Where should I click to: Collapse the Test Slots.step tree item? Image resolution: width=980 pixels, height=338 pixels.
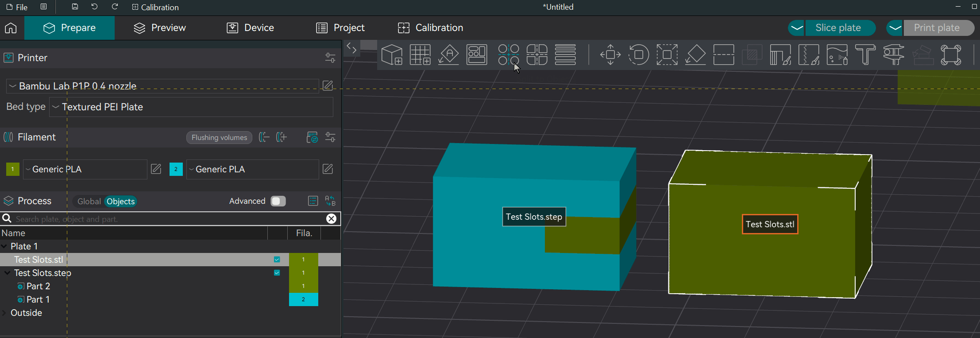(7, 273)
